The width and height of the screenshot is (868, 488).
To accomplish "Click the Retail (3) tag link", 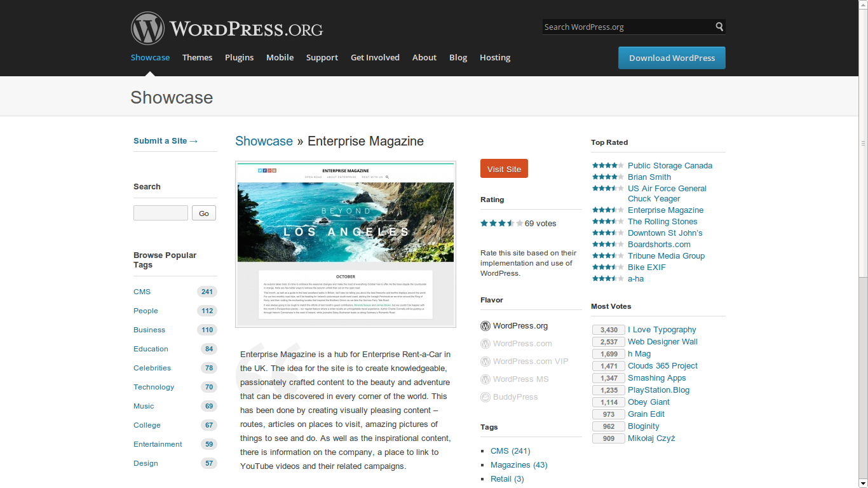I will 507,479.
